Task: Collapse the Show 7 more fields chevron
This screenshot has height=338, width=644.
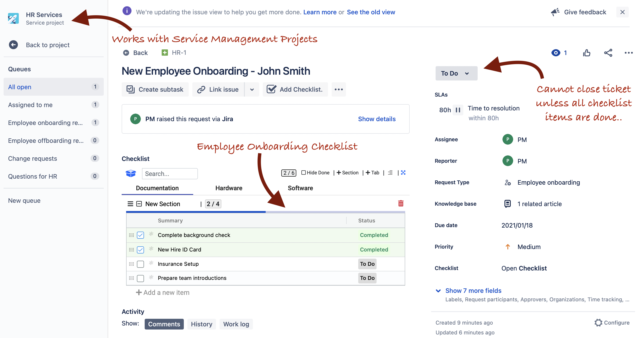Action: [438, 291]
